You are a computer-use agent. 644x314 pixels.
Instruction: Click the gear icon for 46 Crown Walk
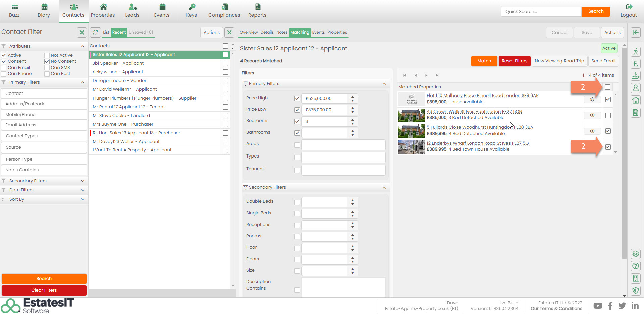pyautogui.click(x=592, y=115)
